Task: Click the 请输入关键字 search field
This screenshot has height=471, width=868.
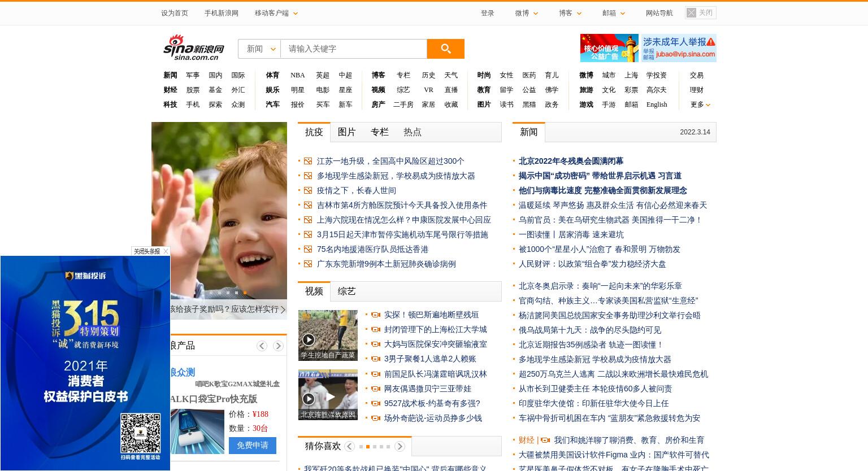Action: (354, 49)
